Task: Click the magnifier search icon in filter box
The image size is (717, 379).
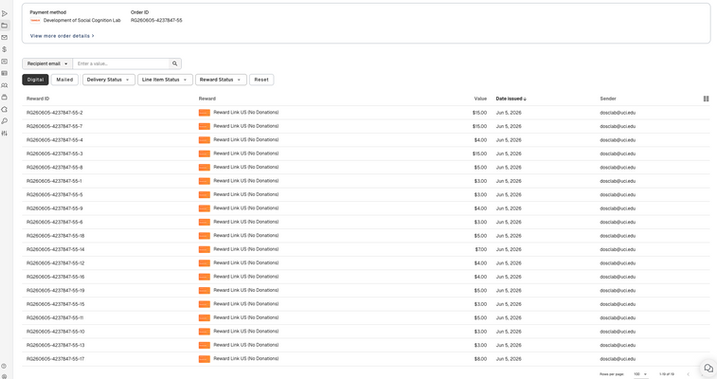Action: (175, 64)
